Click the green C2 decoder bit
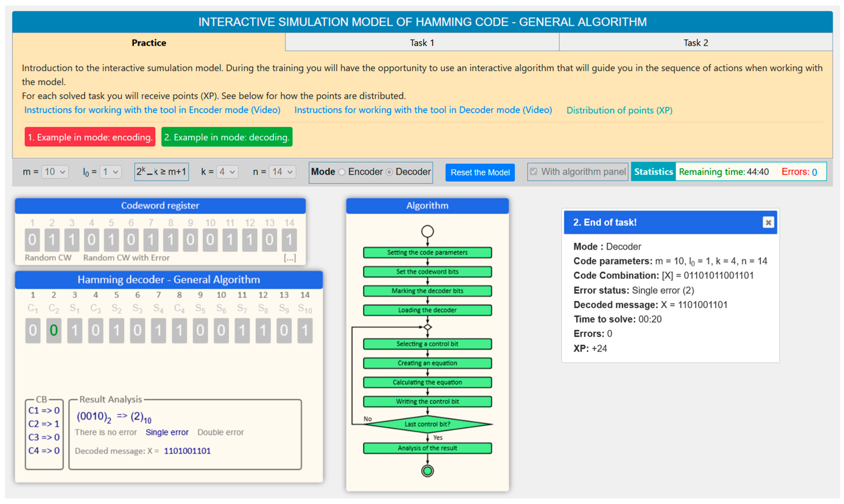The image size is (844, 504). (54, 330)
